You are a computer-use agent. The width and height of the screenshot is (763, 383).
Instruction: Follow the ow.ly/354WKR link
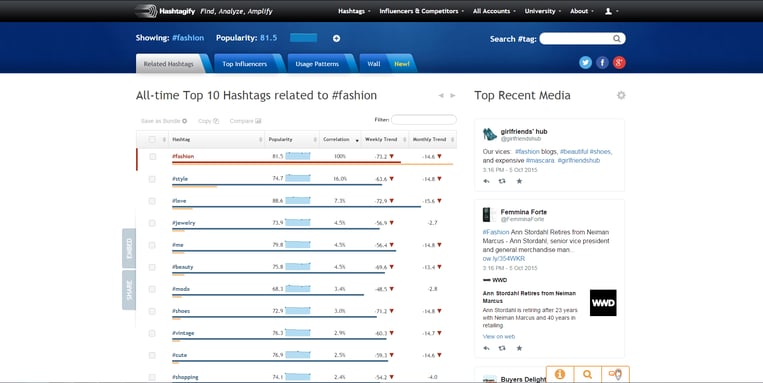[504, 258]
